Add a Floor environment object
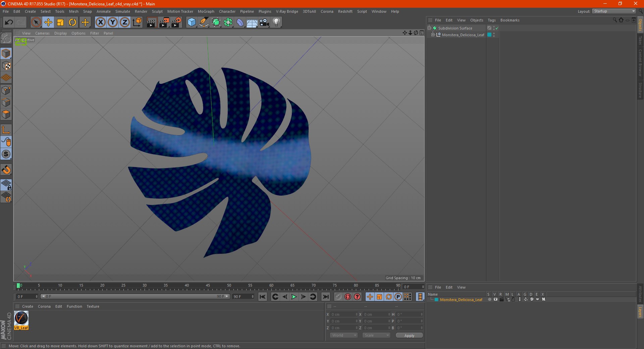The width and height of the screenshot is (644, 349). (x=252, y=22)
